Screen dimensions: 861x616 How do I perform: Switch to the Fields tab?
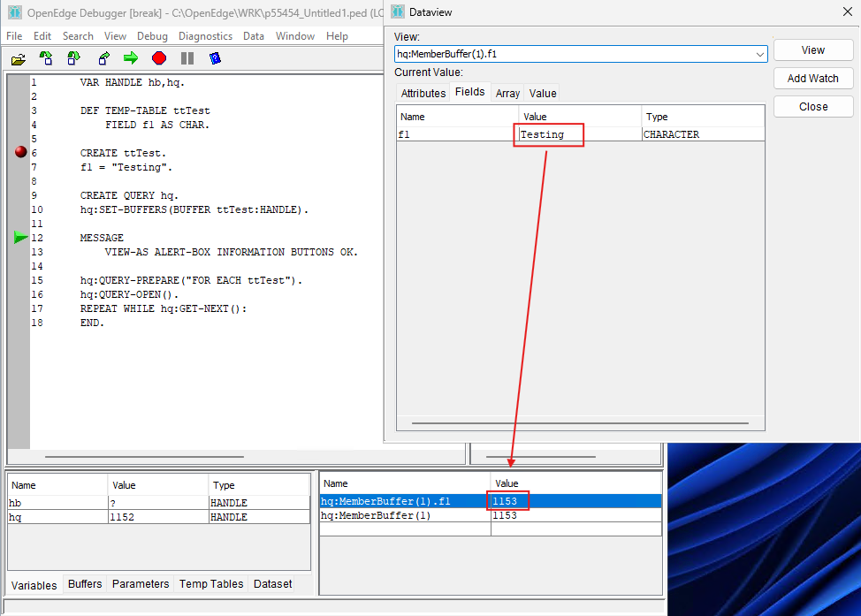470,92
